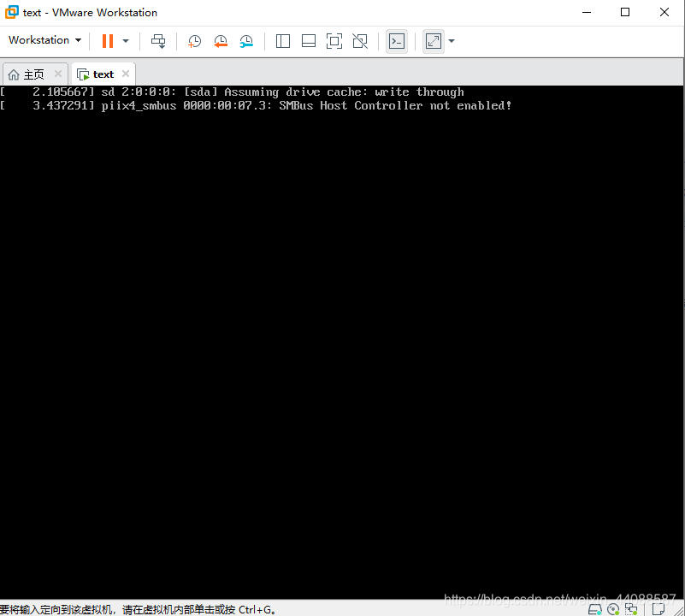Switch to Unity mode

[360, 41]
